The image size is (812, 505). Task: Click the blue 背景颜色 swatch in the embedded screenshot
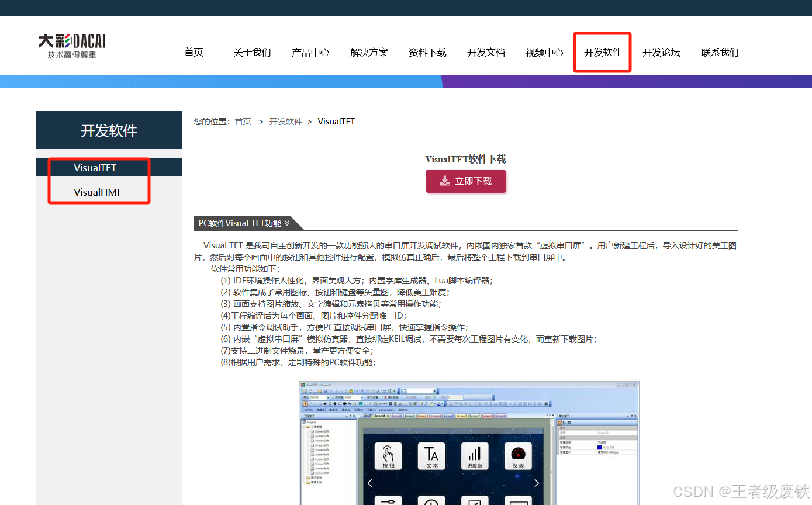(600, 447)
